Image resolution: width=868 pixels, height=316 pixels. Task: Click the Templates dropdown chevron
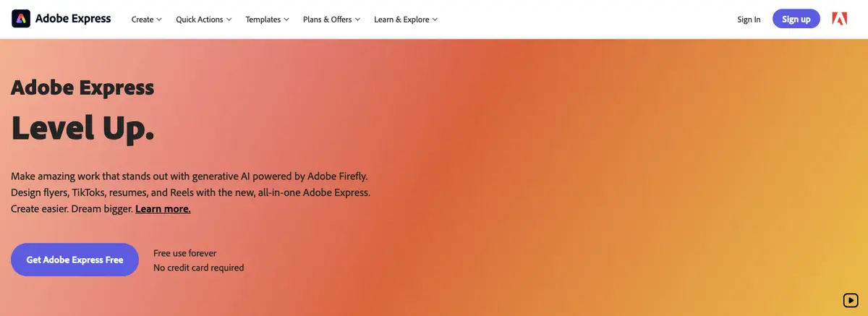pos(286,20)
